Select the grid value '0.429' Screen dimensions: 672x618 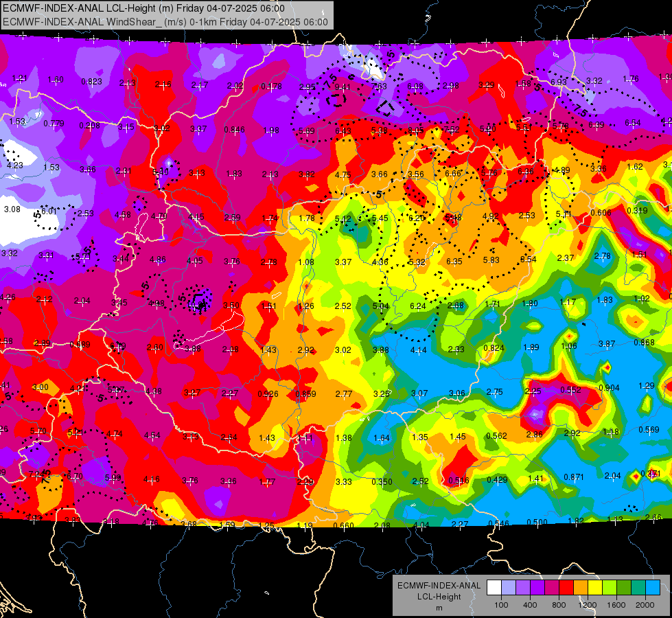pos(497,479)
